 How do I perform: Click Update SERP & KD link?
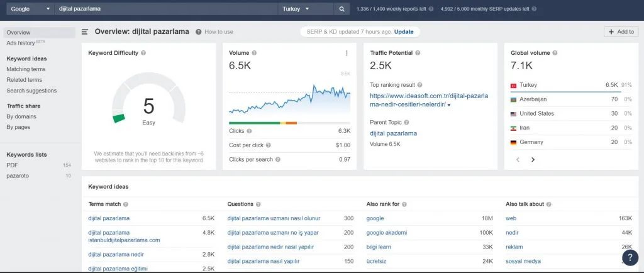click(x=404, y=31)
